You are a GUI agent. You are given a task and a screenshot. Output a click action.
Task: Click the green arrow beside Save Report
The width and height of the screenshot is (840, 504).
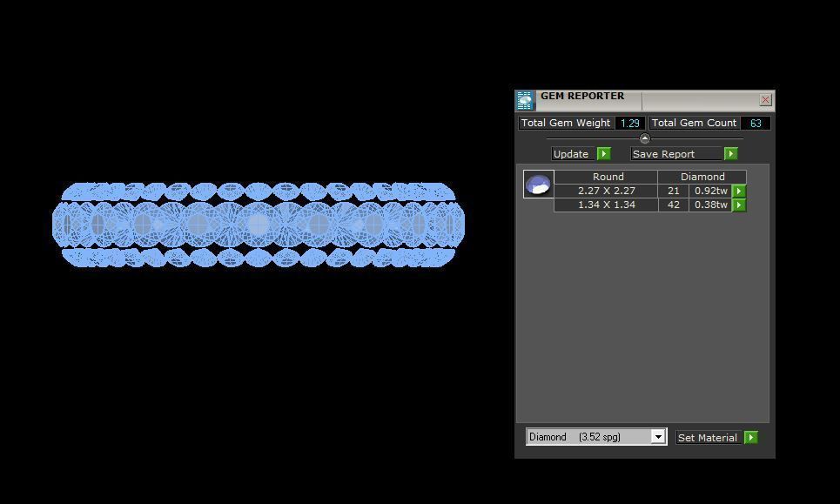pos(730,154)
